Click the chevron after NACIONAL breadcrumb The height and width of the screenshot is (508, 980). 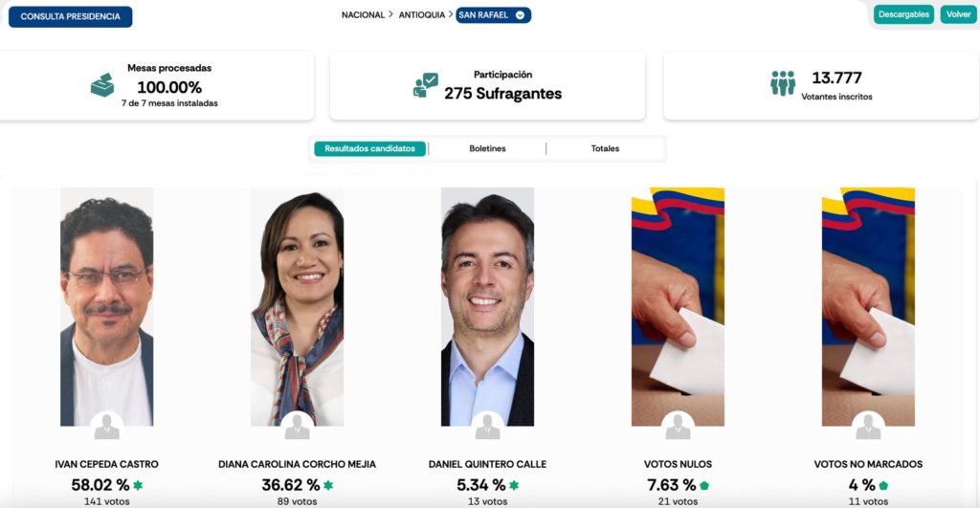click(391, 13)
